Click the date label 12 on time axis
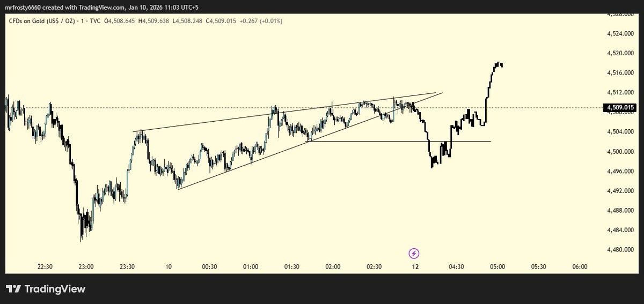 (x=415, y=266)
